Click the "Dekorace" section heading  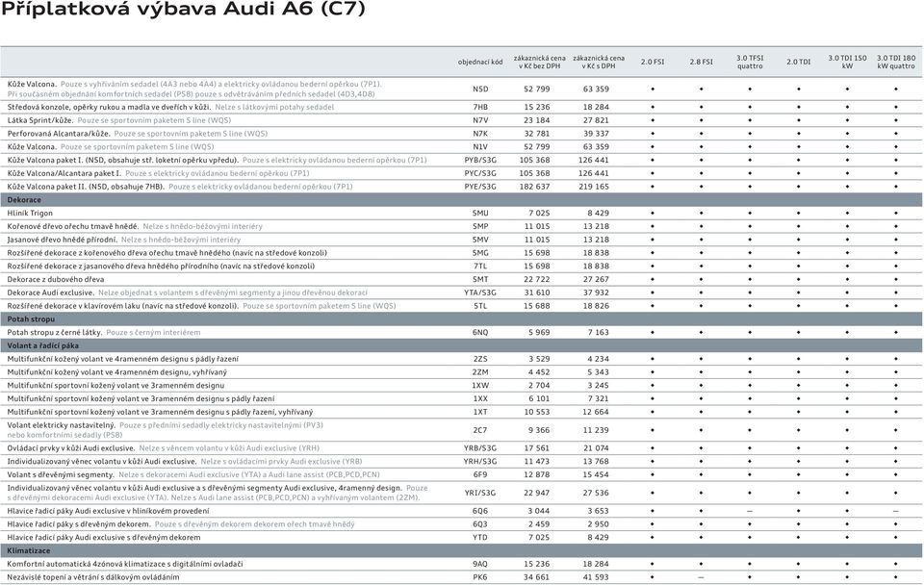click(24, 200)
